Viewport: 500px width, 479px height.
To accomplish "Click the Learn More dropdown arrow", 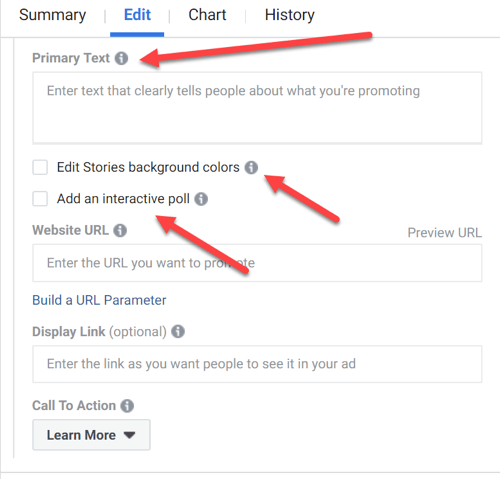I will (129, 435).
